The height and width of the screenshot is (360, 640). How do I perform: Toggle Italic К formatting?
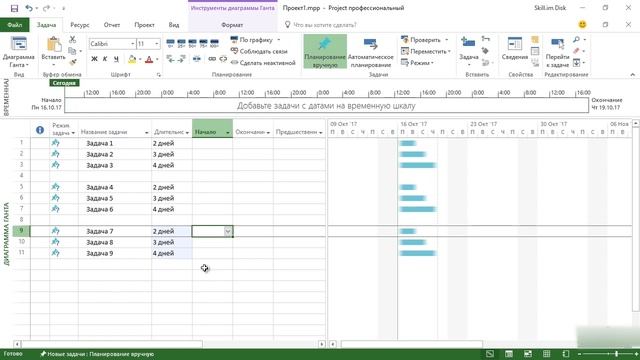click(105, 59)
